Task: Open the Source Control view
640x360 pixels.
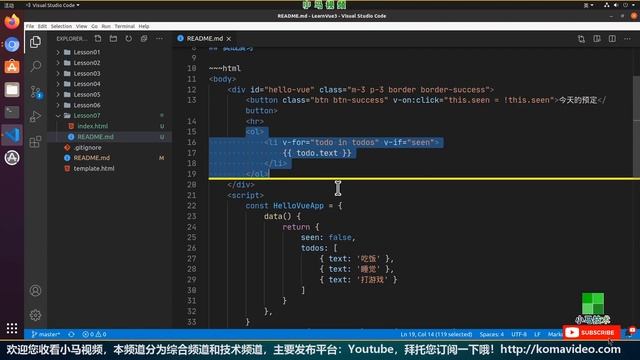Action: [36, 91]
